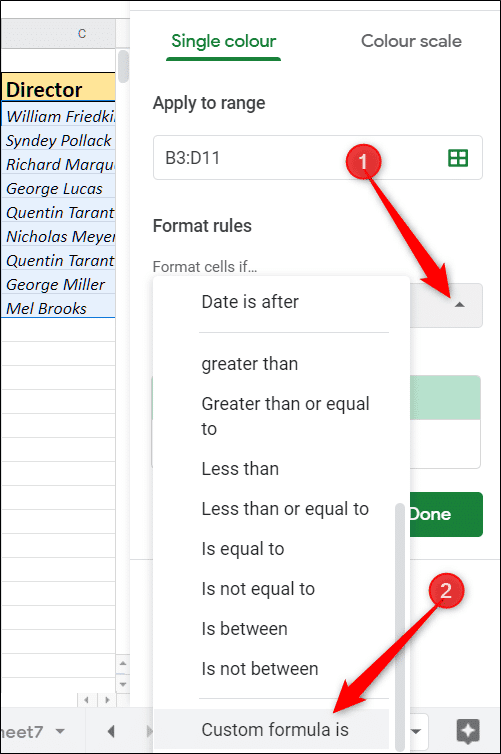The image size is (501, 754).
Task: Open the Sheet7 tab dropdown arrow
Action: (60, 731)
